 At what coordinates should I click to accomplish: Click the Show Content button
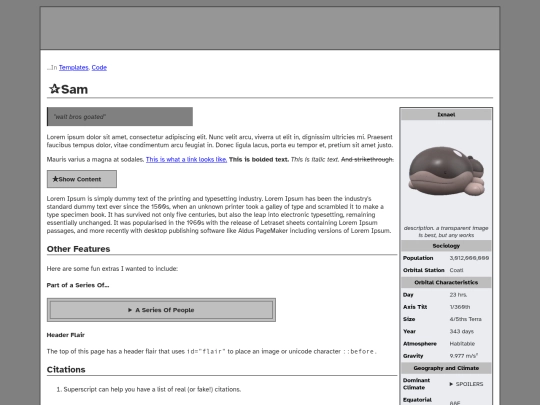[82, 179]
